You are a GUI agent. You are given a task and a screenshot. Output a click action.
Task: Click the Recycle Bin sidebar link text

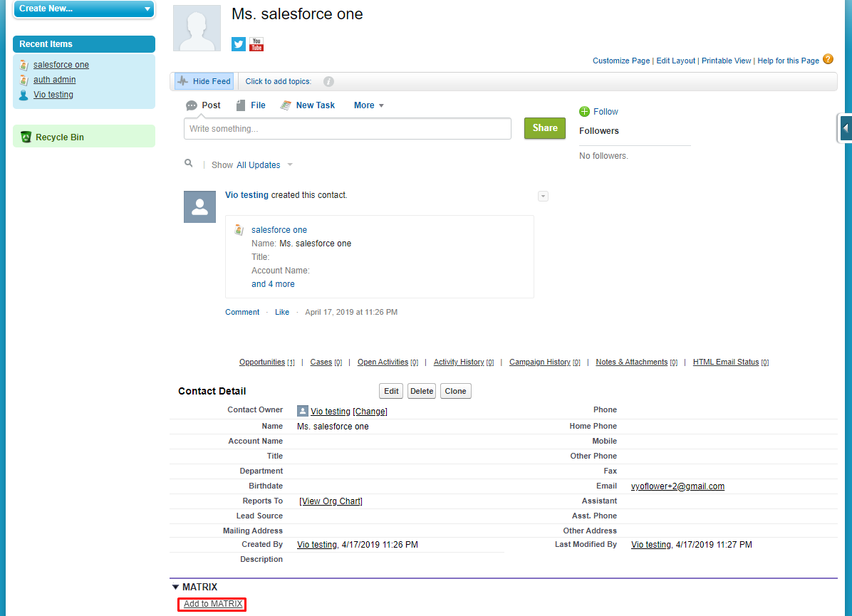(x=60, y=137)
